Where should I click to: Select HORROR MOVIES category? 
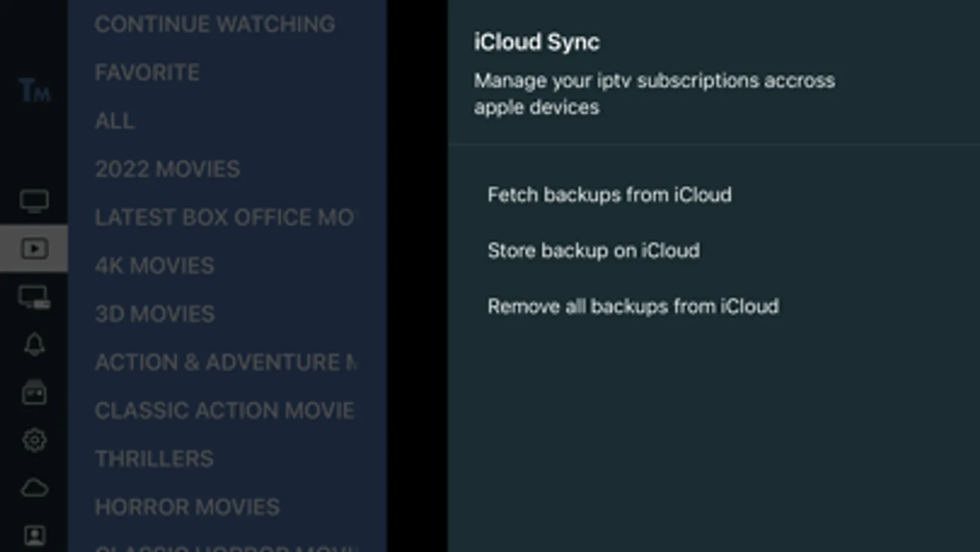(187, 507)
